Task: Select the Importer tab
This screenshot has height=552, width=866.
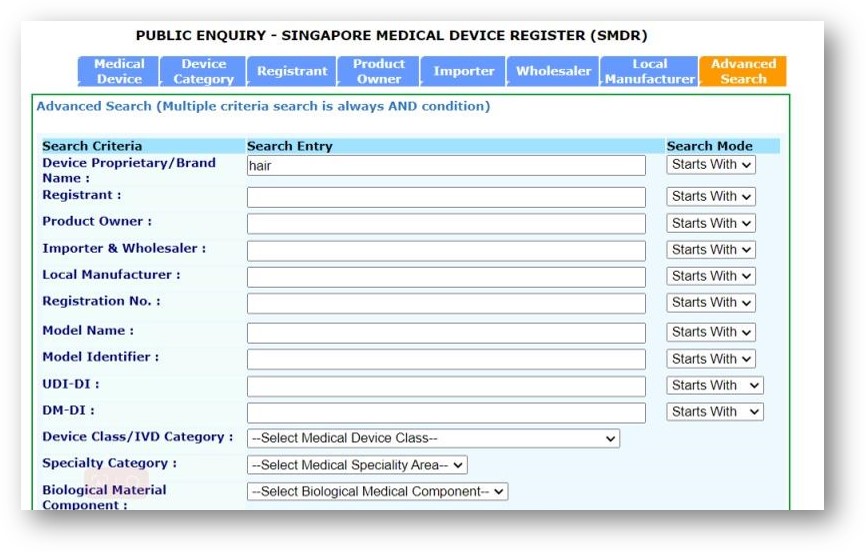Action: pos(463,71)
